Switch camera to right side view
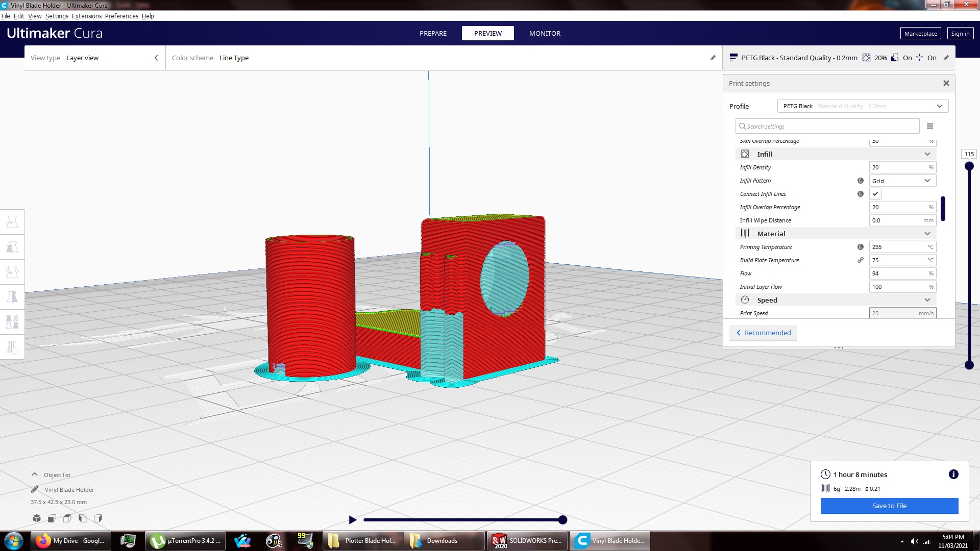Image resolution: width=980 pixels, height=551 pixels. [x=98, y=518]
